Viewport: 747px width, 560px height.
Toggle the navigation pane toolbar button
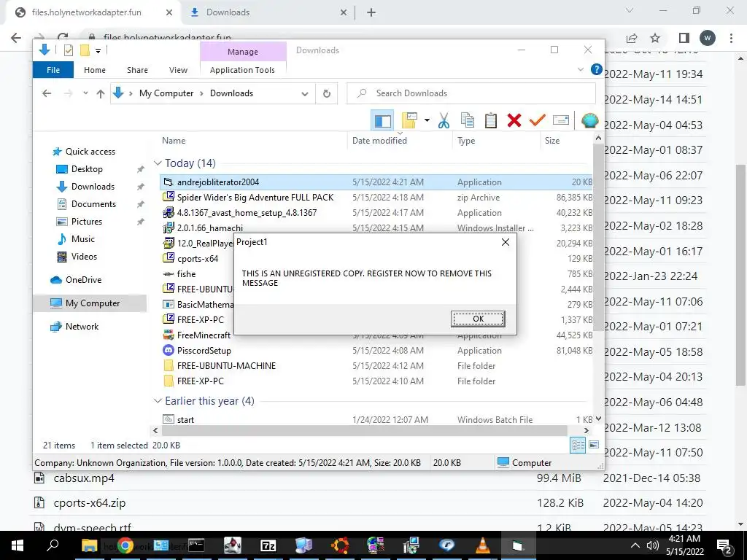[x=382, y=120]
